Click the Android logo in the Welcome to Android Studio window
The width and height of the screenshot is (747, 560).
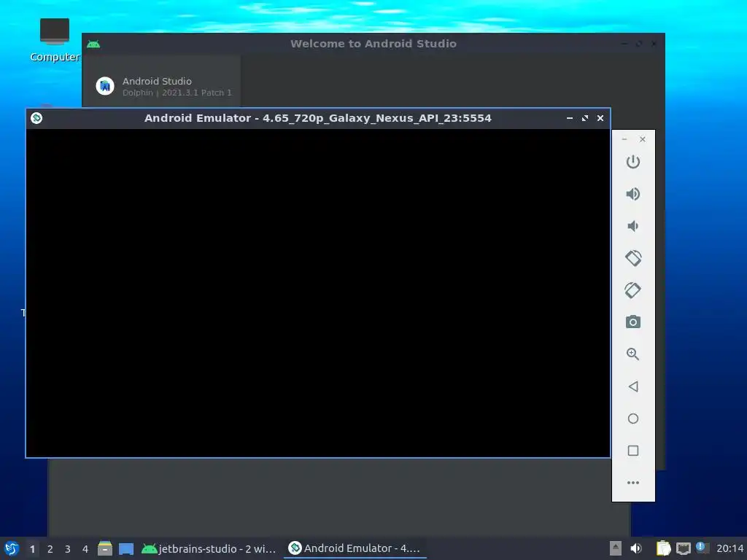coord(93,44)
